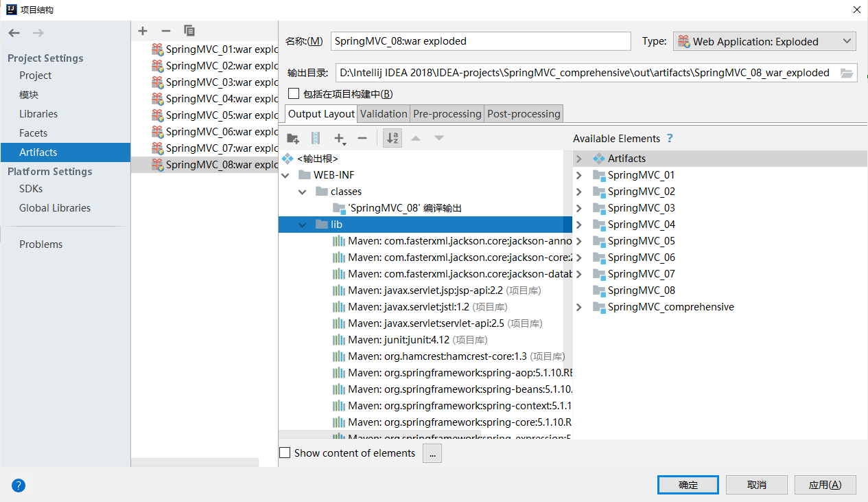Select the junit:junit:4.12 library entry
This screenshot has width=868, height=502.
418,340
